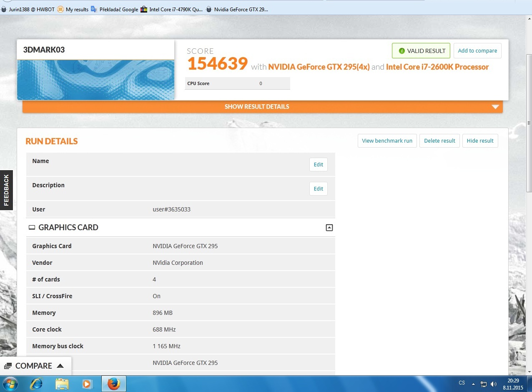The image size is (532, 392).
Task: Click the CS language indicator in the tray
Action: tap(462, 383)
